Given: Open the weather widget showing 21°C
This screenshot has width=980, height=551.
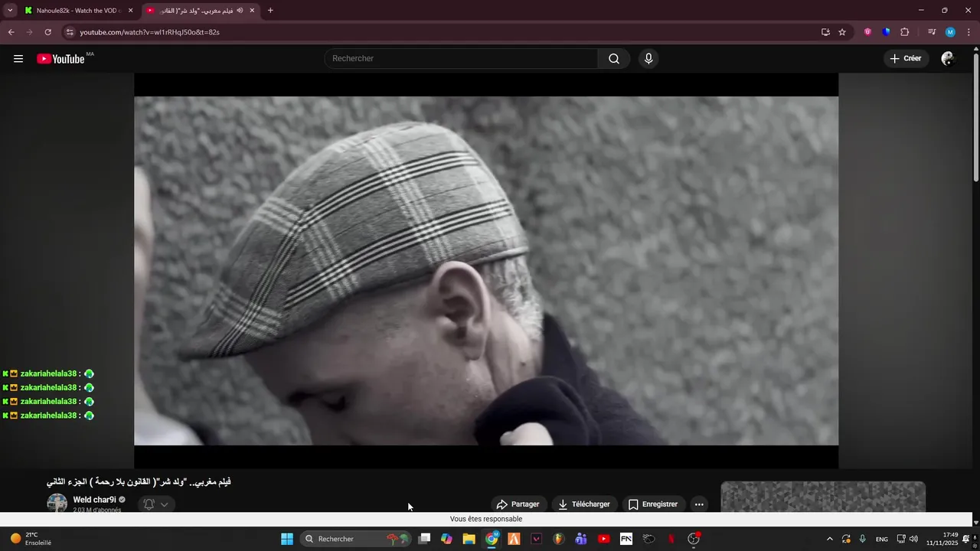Looking at the screenshot, I should click(31, 539).
